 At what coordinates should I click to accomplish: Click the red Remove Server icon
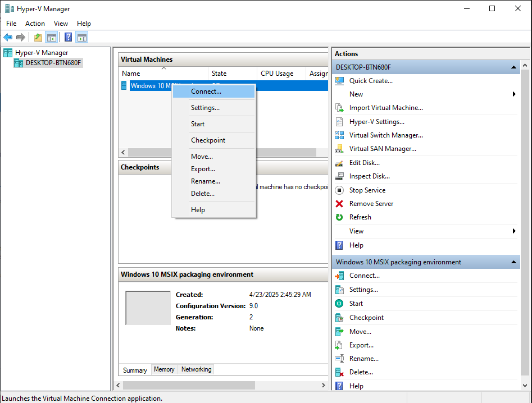click(339, 204)
